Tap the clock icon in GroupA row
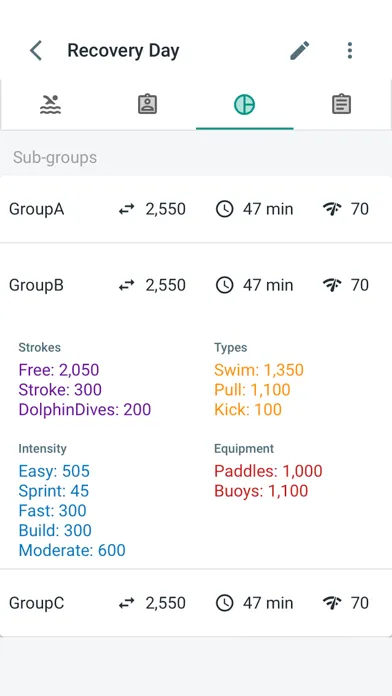 point(225,209)
